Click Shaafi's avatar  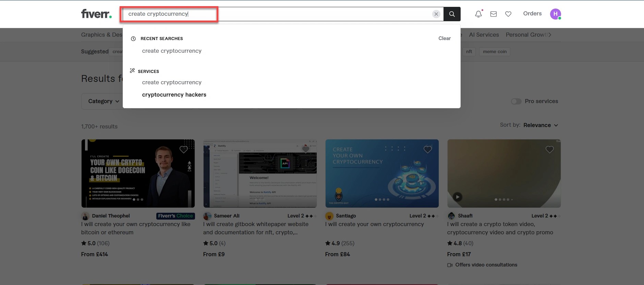tap(451, 216)
